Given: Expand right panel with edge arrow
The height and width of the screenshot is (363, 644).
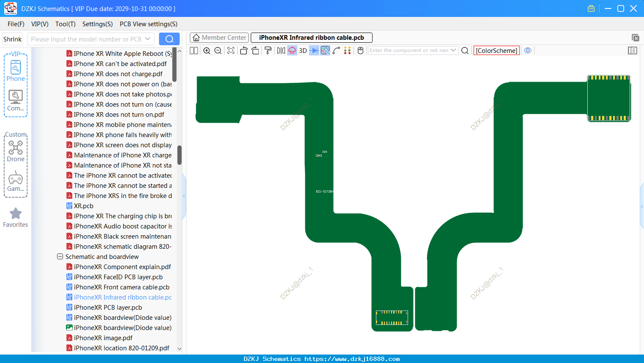Looking at the screenshot, I should point(642,206).
